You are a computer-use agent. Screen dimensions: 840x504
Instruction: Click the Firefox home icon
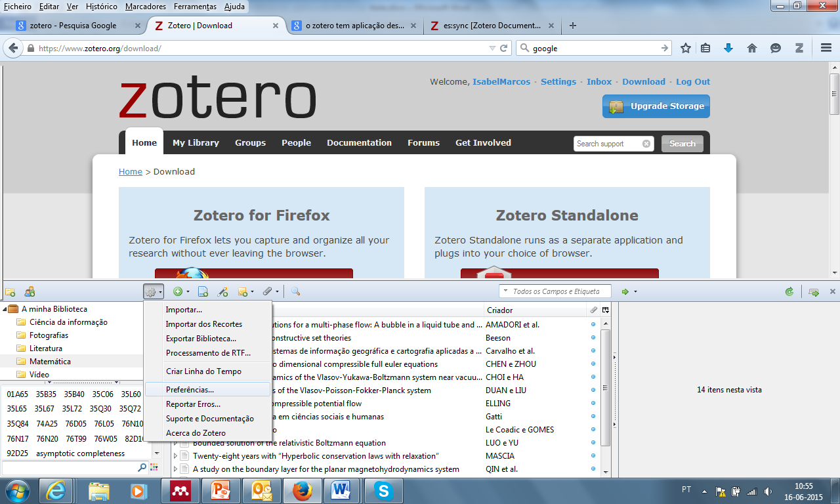click(x=752, y=48)
